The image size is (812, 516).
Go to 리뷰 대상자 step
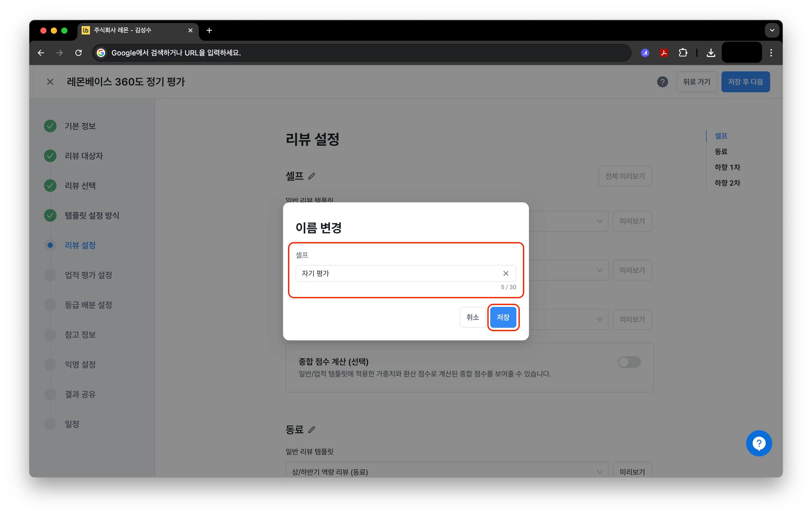point(84,156)
